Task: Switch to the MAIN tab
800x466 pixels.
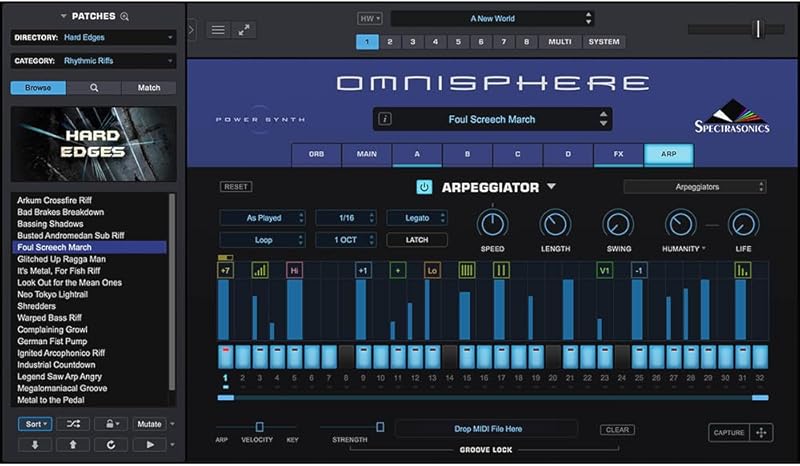Action: (366, 154)
